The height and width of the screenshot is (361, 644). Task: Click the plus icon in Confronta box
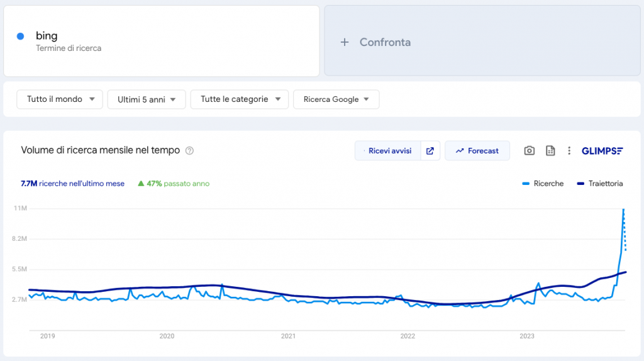coord(344,42)
